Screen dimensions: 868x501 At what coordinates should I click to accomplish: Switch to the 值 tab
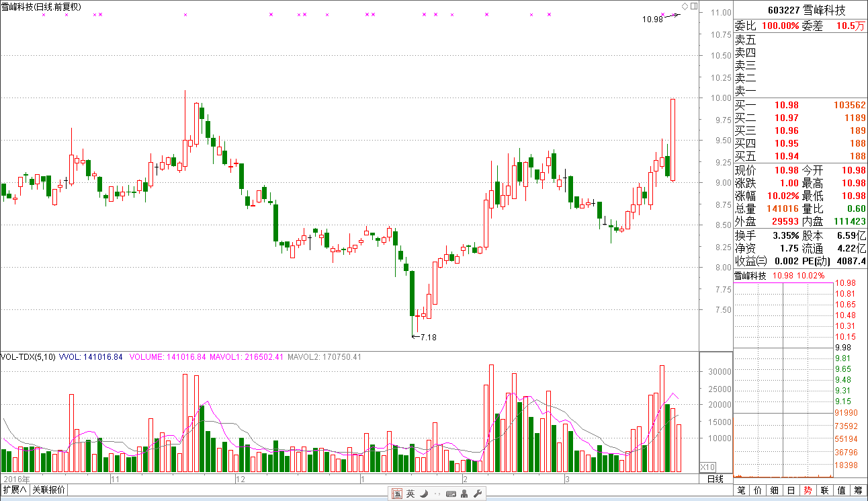coord(841,490)
